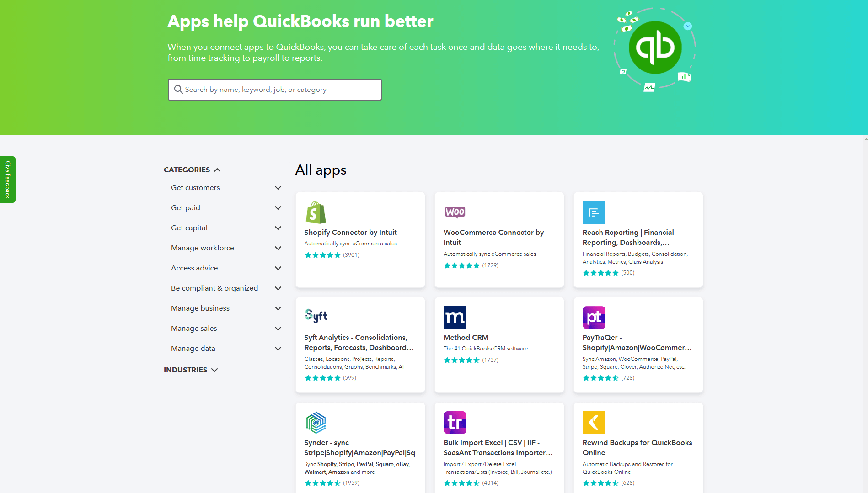This screenshot has height=493, width=868.
Task: Click the search magnifier icon
Action: [178, 90]
